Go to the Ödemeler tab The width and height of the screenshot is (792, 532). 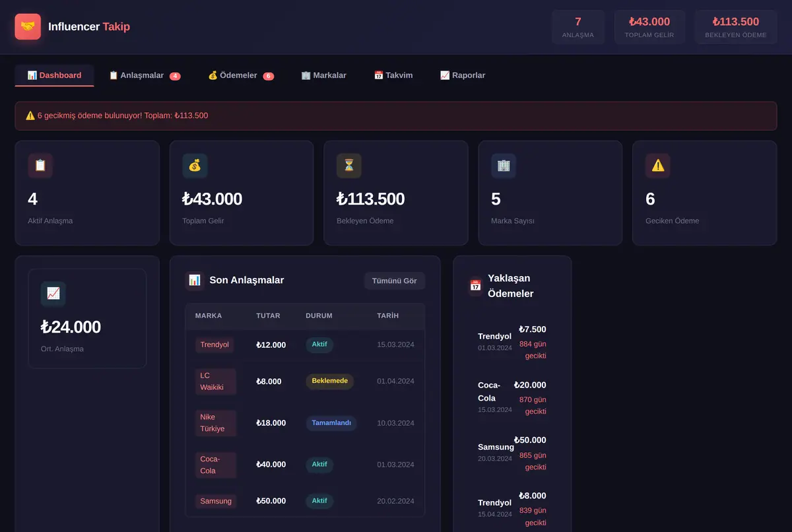pyautogui.click(x=241, y=75)
